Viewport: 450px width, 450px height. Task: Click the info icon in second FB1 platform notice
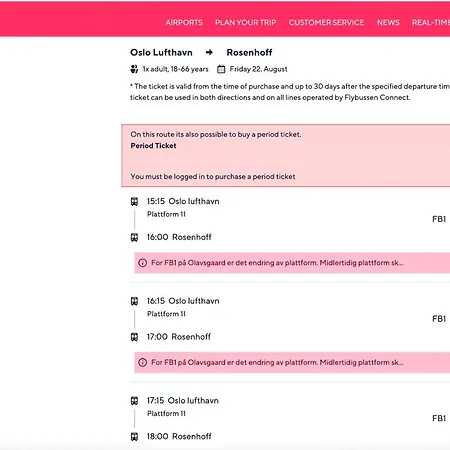point(143,362)
